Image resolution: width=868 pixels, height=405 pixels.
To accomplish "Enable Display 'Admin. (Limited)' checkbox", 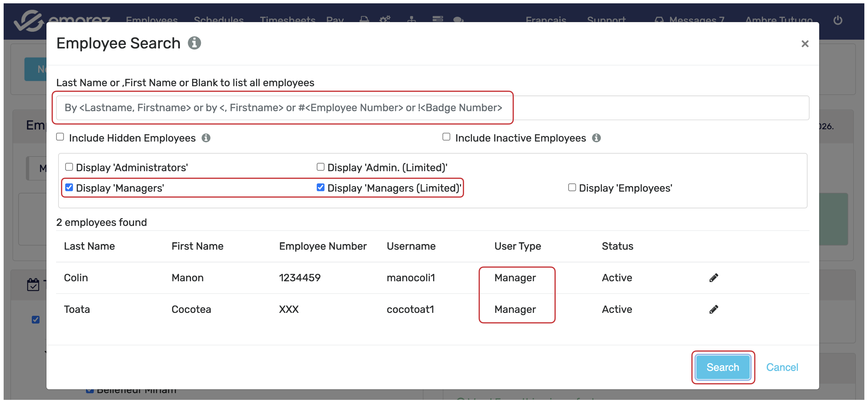I will coord(320,167).
